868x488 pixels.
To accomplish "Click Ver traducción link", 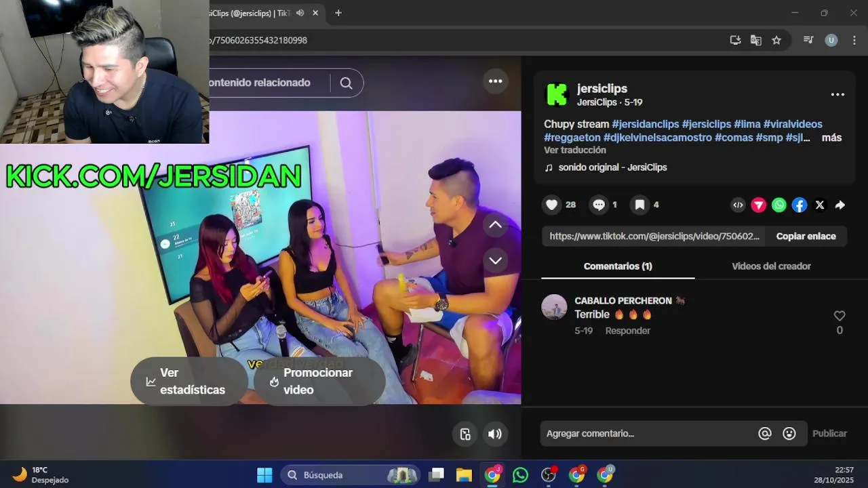I will point(575,150).
